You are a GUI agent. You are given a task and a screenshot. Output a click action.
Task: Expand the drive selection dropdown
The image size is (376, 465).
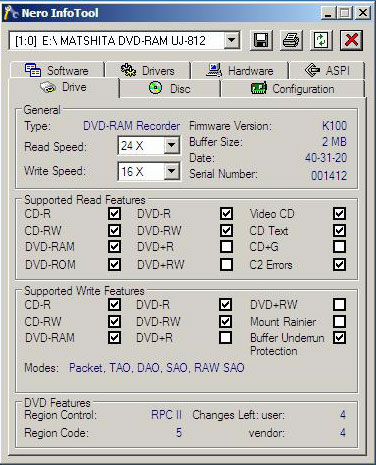(x=231, y=41)
